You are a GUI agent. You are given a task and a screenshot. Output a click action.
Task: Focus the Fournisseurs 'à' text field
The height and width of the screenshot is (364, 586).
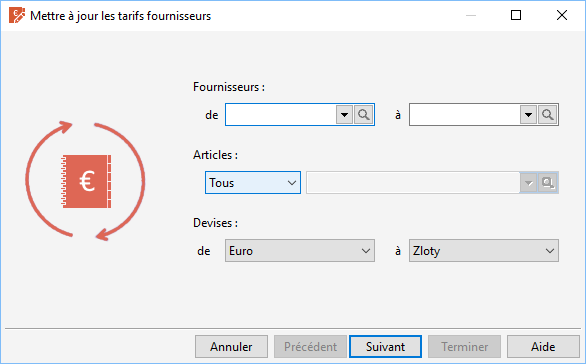(465, 115)
